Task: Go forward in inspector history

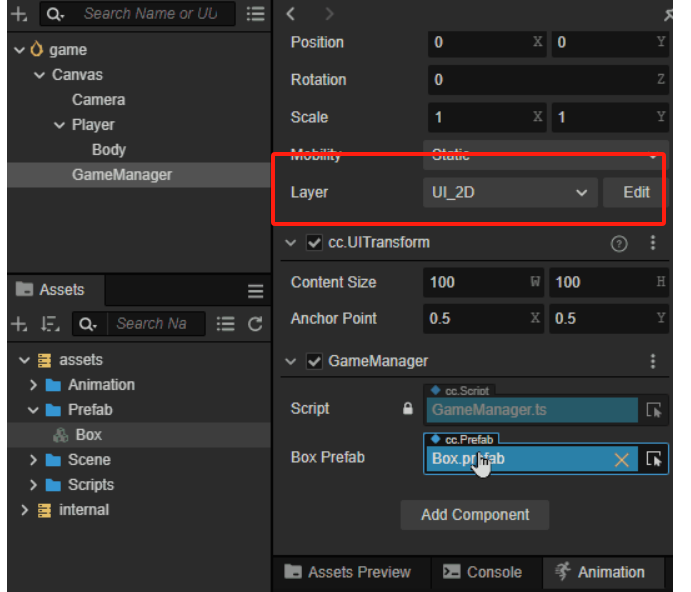Action: [x=329, y=14]
